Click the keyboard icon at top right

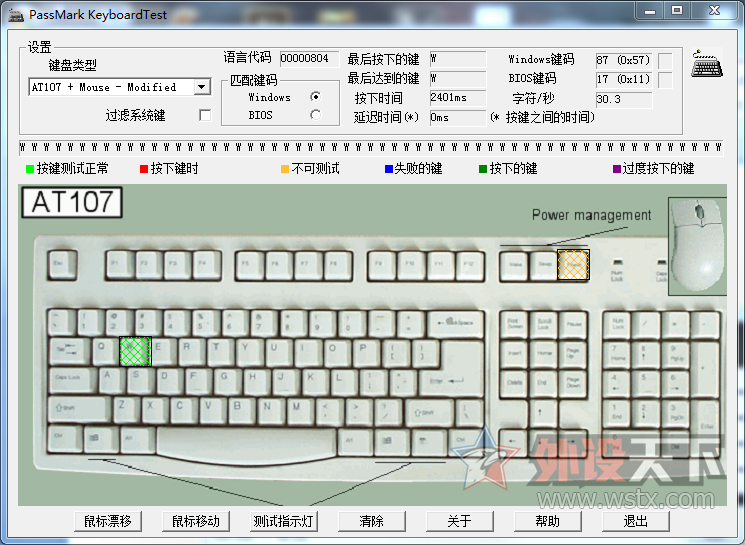pyautogui.click(x=707, y=64)
